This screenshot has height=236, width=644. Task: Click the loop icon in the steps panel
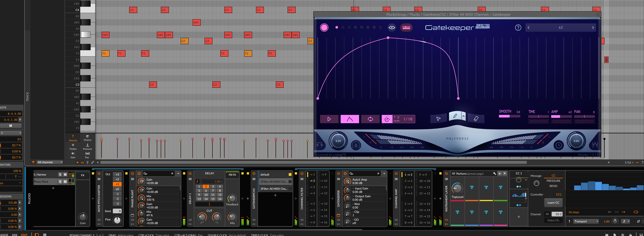(x=636, y=212)
